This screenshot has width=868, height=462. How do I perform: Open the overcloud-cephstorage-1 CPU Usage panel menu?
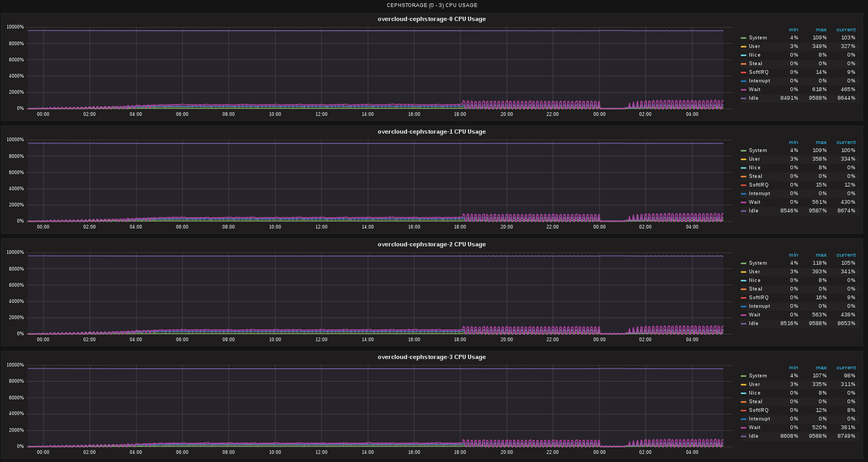[431, 132]
